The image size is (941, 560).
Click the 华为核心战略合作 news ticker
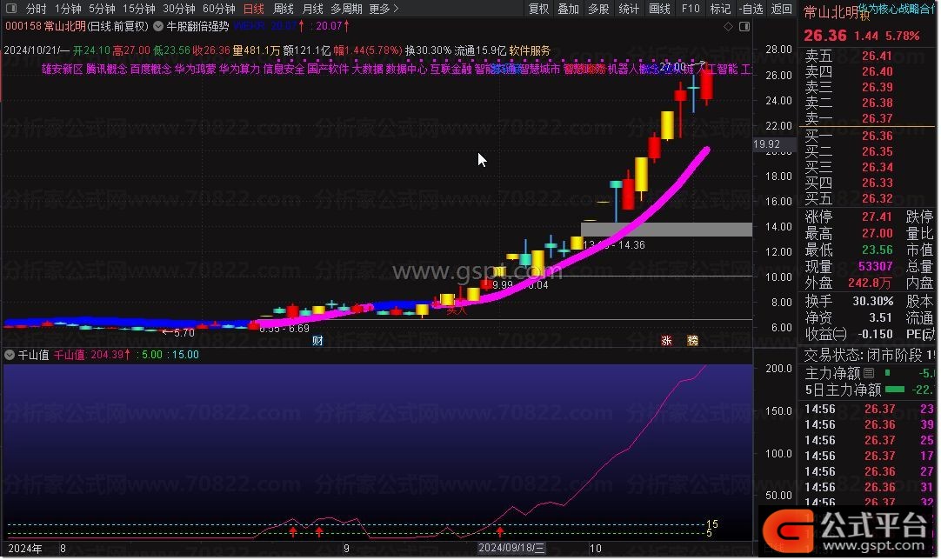click(897, 9)
